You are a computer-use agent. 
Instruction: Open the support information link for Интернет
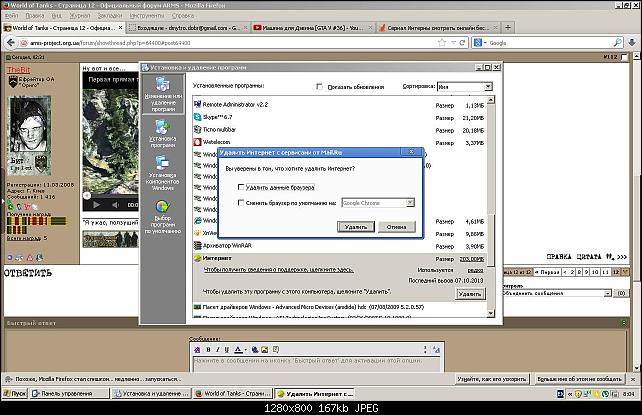click(x=278, y=270)
